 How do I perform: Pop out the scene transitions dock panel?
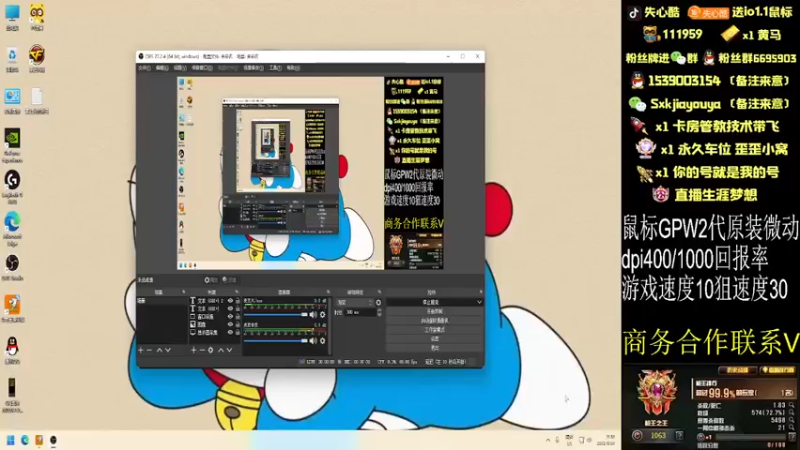click(379, 292)
